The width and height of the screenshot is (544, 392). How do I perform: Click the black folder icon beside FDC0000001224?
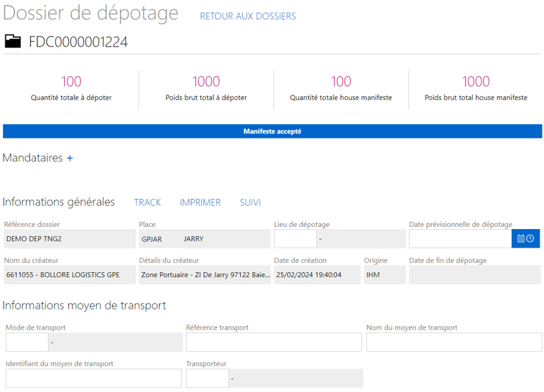point(13,42)
